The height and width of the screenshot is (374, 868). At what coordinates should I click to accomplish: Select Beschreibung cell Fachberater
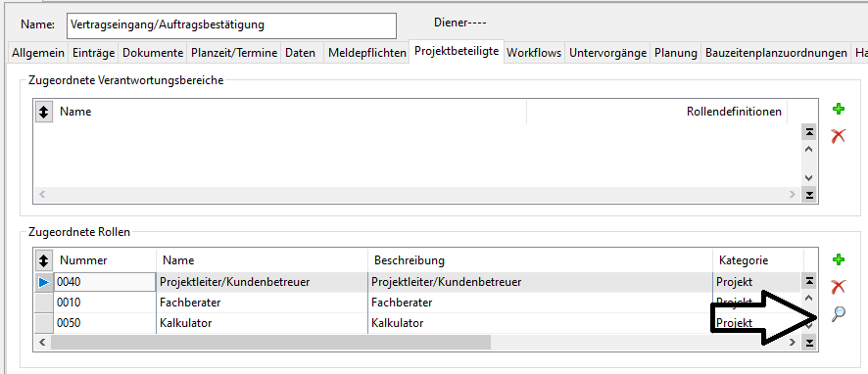point(540,303)
